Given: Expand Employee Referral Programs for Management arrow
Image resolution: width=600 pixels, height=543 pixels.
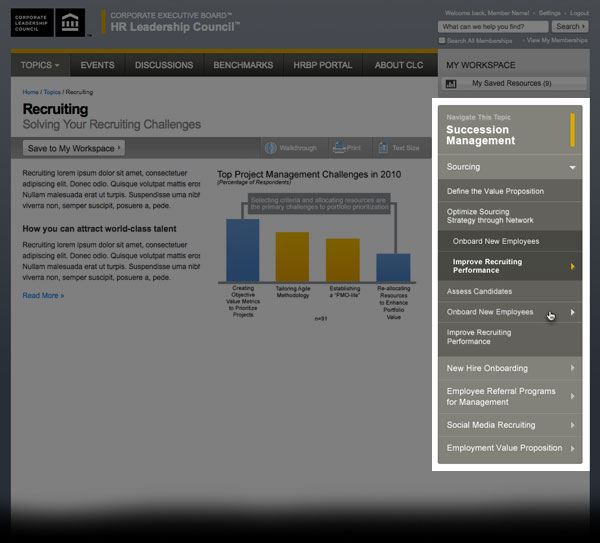Looking at the screenshot, I should pyautogui.click(x=572, y=396).
